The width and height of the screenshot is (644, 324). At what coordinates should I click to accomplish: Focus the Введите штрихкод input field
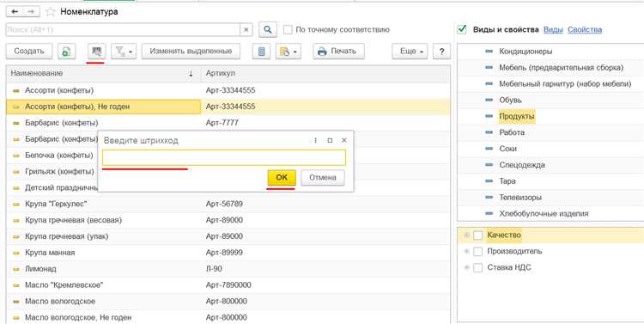[x=224, y=158]
